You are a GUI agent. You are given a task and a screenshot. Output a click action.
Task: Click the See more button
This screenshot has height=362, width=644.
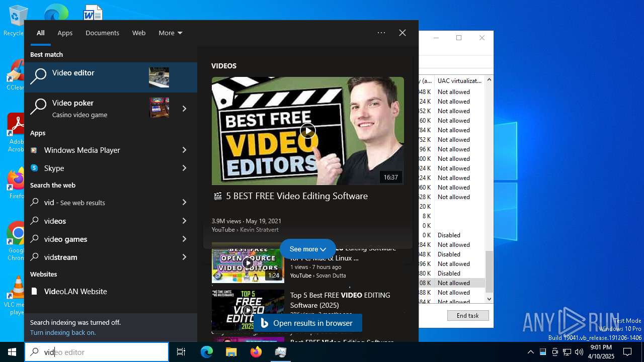point(307,249)
